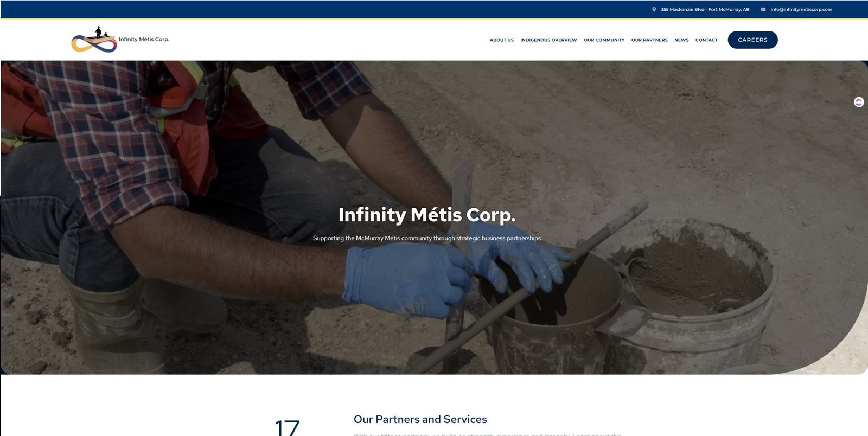The width and height of the screenshot is (868, 436).
Task: Click the large number 17 counter
Action: click(x=287, y=427)
